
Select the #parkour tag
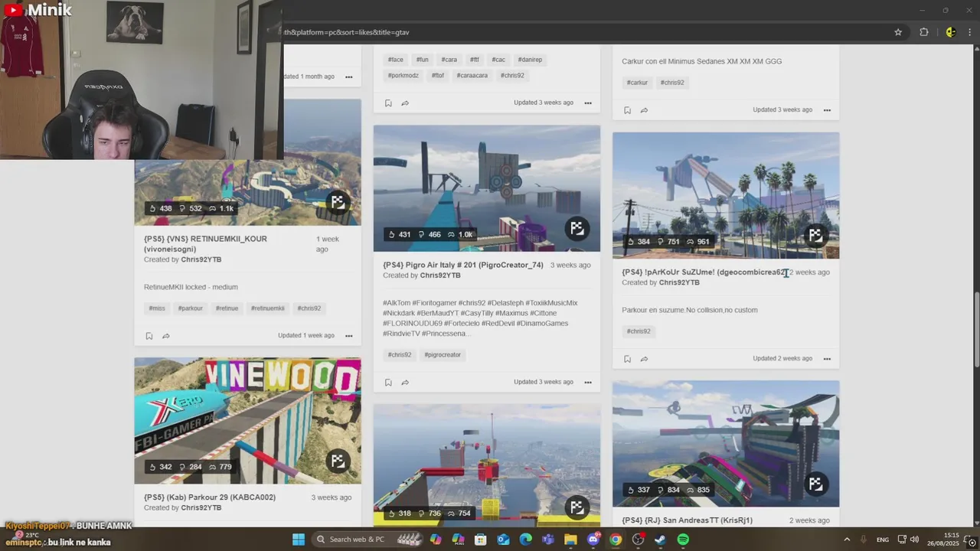(190, 308)
